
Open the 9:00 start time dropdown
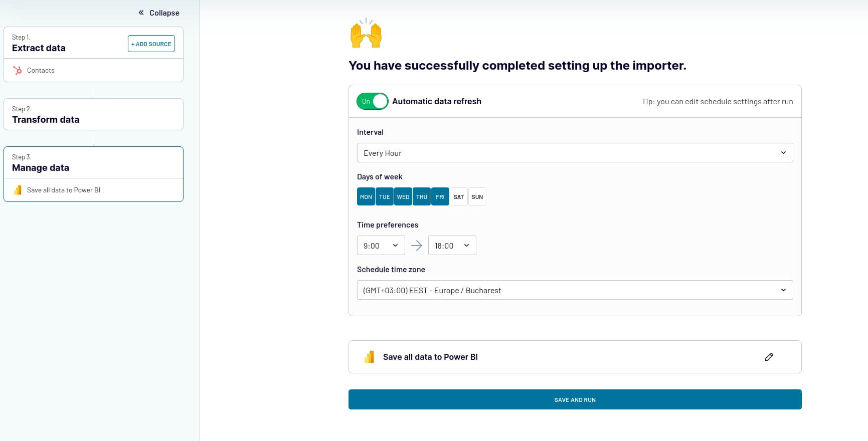pyautogui.click(x=381, y=245)
